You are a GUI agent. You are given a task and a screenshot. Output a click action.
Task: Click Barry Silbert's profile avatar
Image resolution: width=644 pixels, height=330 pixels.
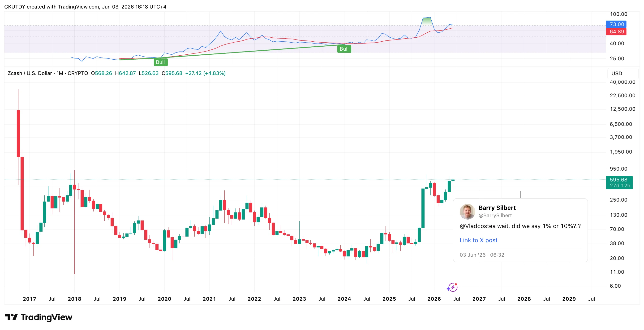point(467,211)
